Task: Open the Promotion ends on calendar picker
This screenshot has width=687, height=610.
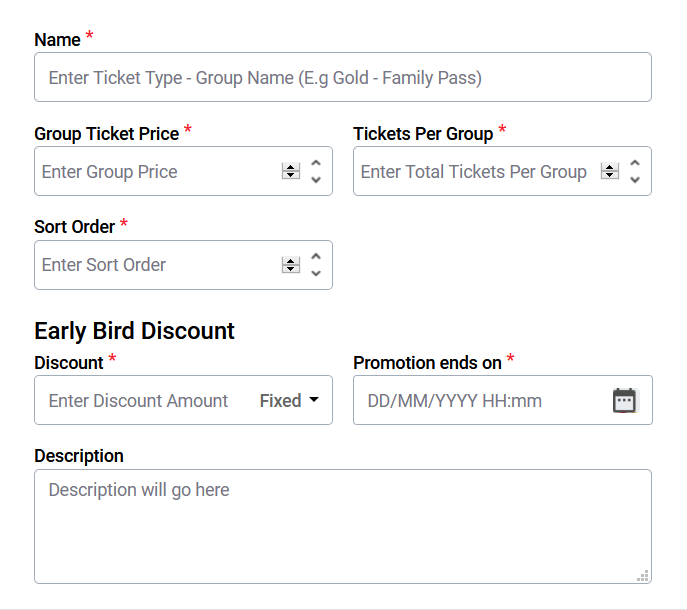Action: click(624, 400)
